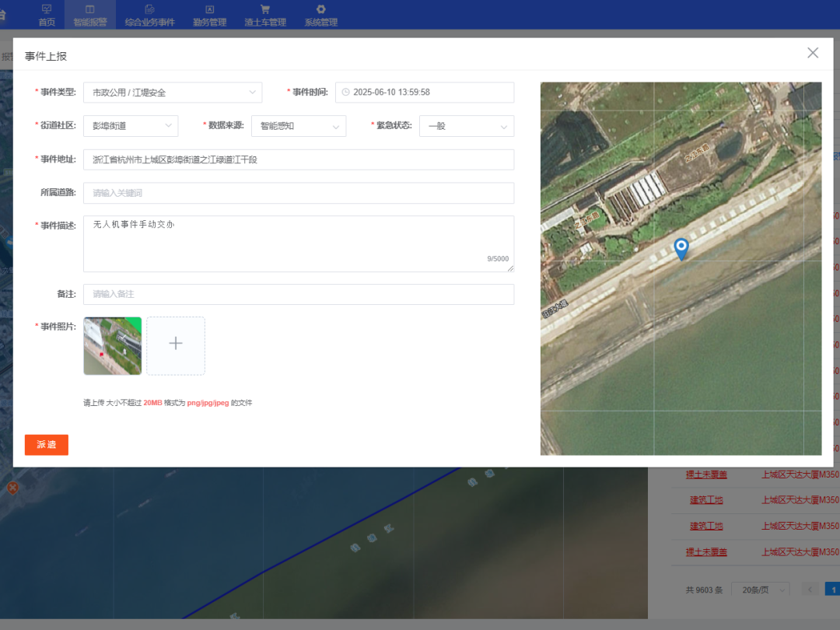Image resolution: width=840 pixels, height=630 pixels.
Task: Open 系统管理 gear icon in top bar
Action: coord(320,9)
